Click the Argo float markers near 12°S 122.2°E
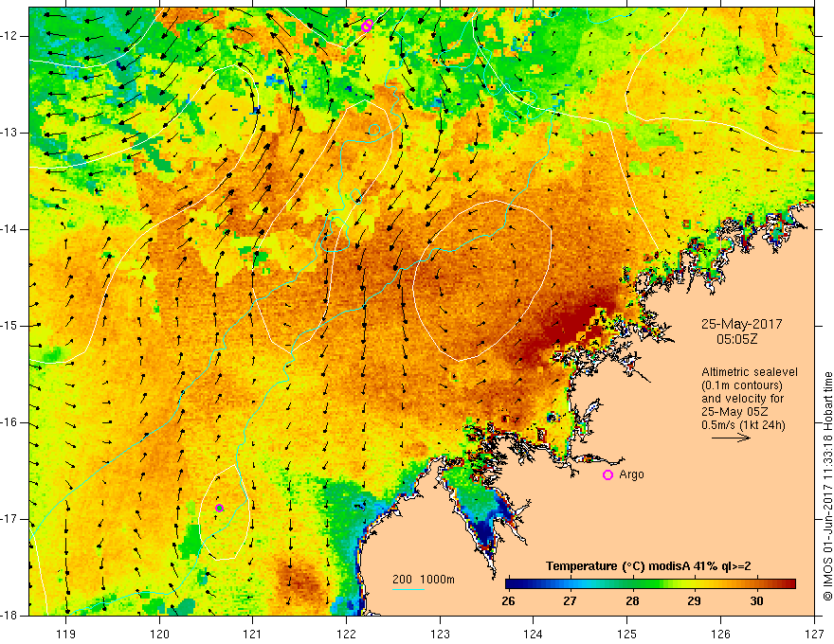Viewport: 834px width, 644px height. tap(367, 25)
